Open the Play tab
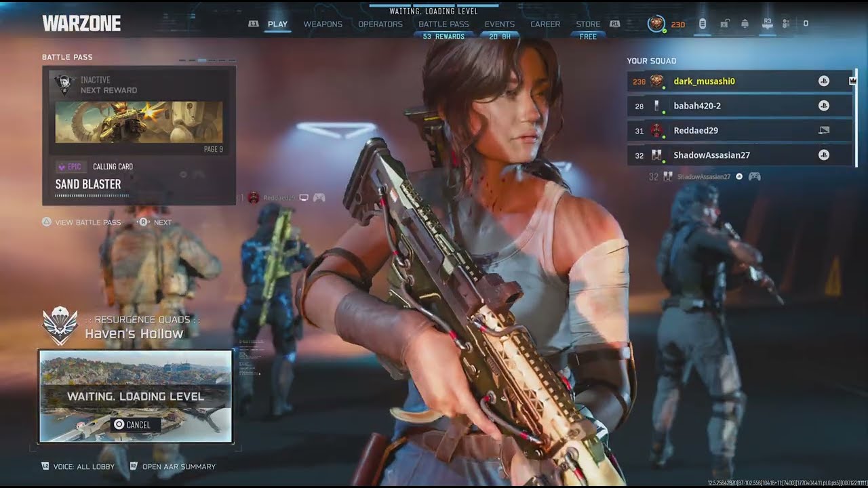Viewport: 868px width, 488px height. click(x=277, y=24)
